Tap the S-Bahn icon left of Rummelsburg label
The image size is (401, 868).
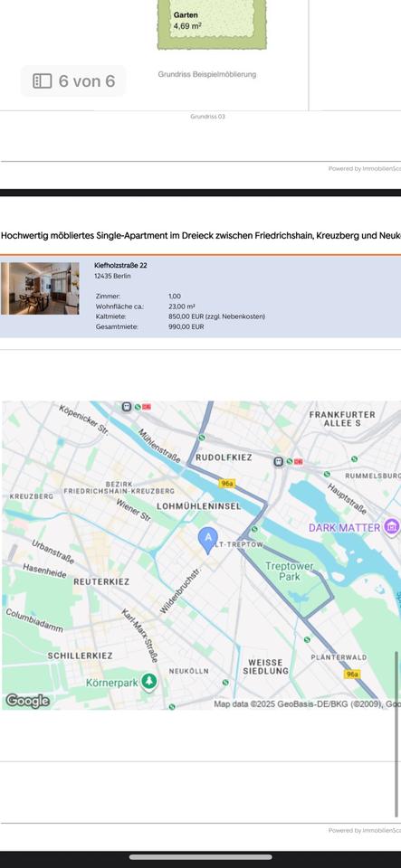[x=327, y=475]
